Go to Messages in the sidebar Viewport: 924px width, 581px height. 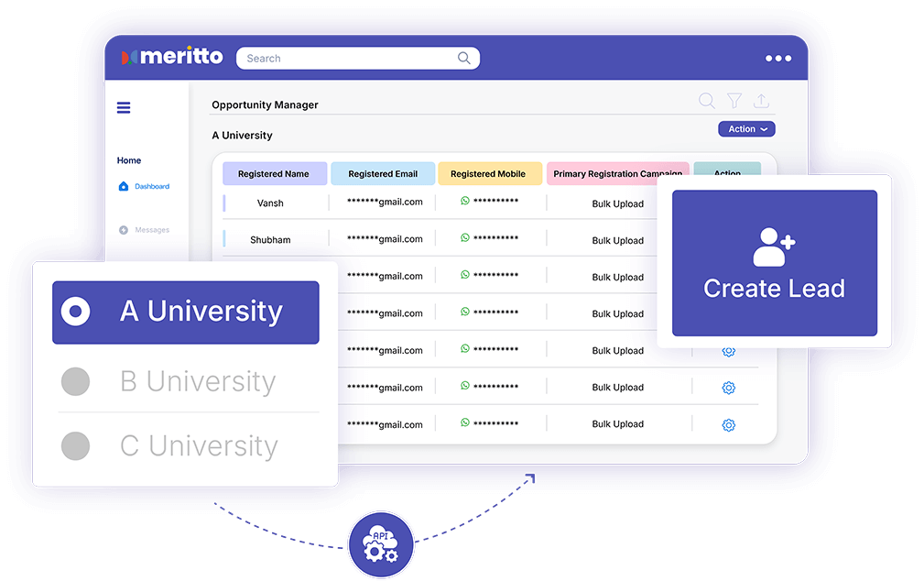(x=151, y=230)
